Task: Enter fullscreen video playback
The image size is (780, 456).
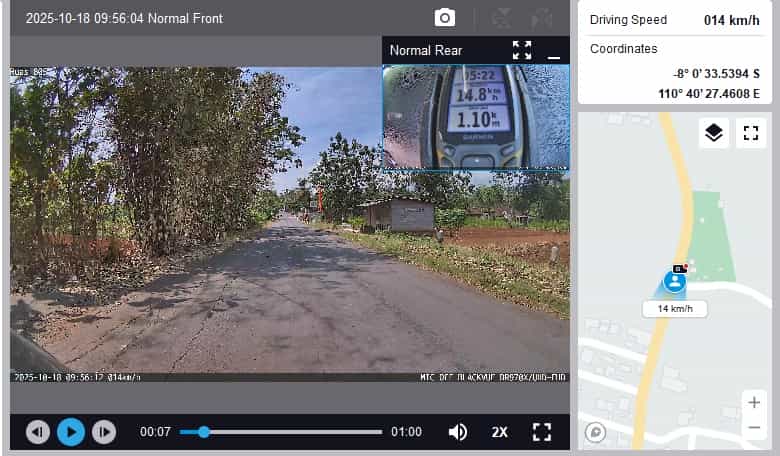Action: tap(542, 432)
